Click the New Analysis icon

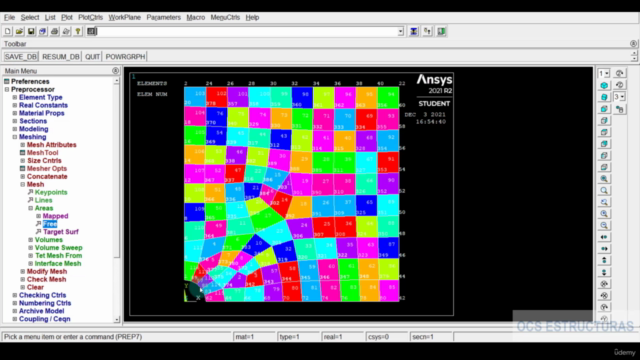(8, 31)
